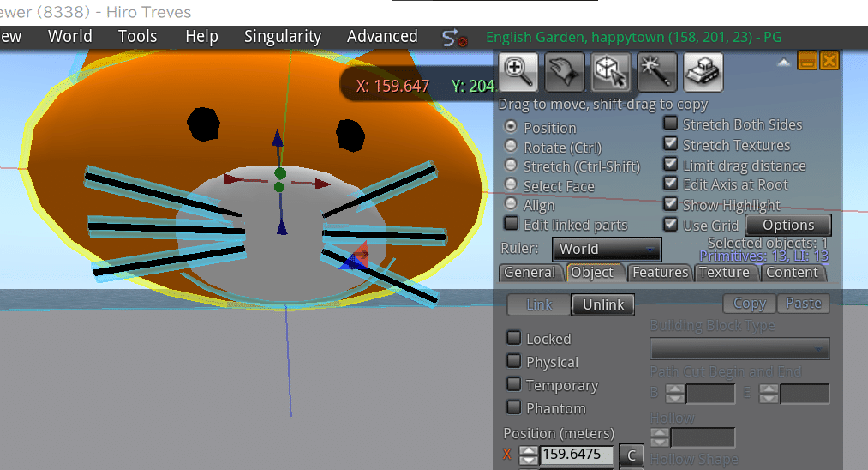Collapse the build panel with arrow
The width and height of the screenshot is (868, 470).
(783, 62)
